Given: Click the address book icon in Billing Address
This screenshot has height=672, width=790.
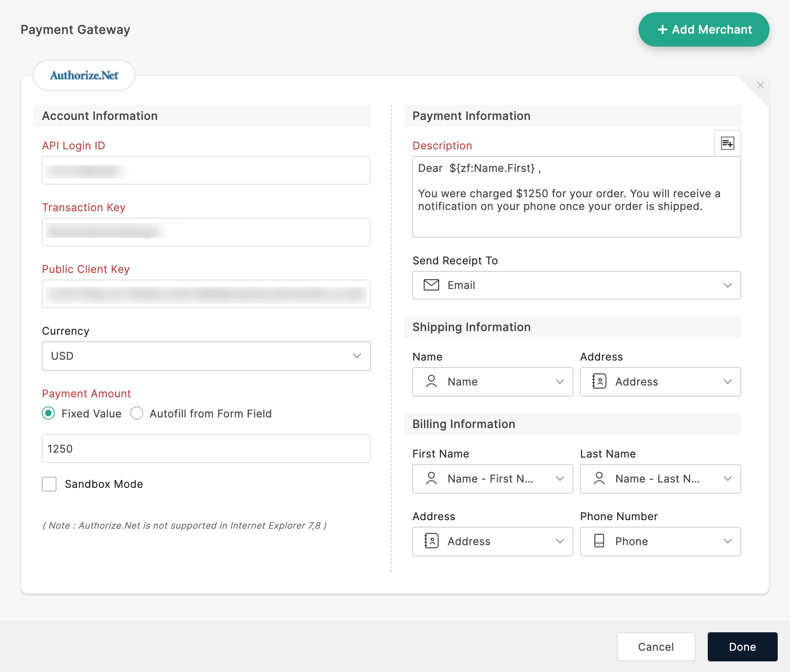Looking at the screenshot, I should click(x=431, y=541).
